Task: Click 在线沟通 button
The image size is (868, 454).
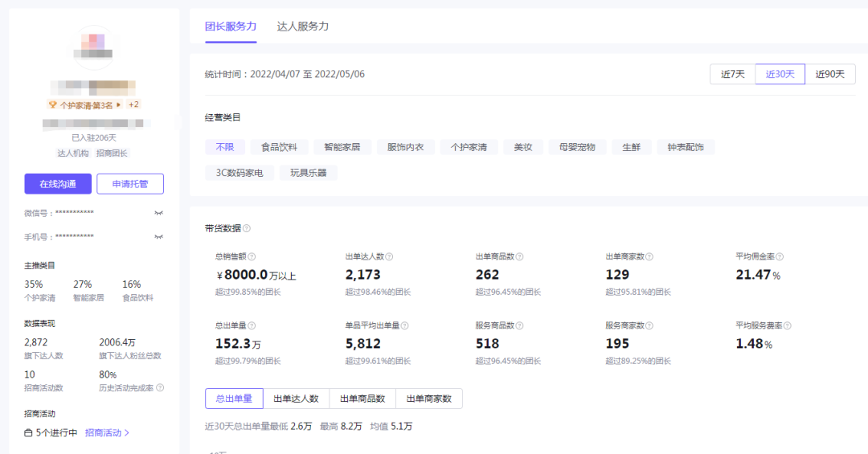Action: click(58, 184)
